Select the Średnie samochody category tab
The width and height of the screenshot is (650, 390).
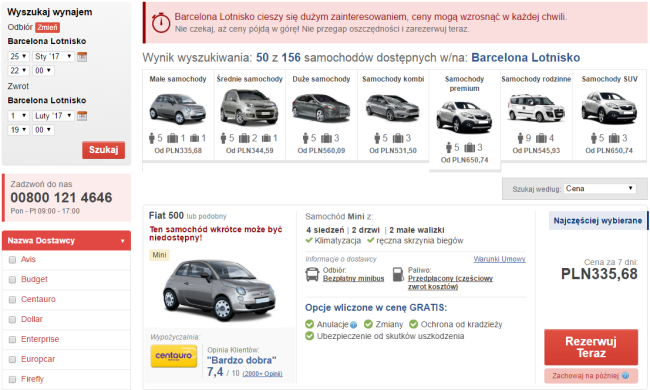pyautogui.click(x=250, y=115)
